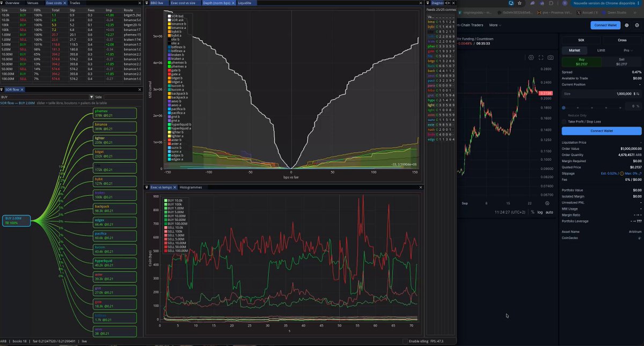
Task: Open the BBO live dock window menu triangle
Action: pos(148,3)
